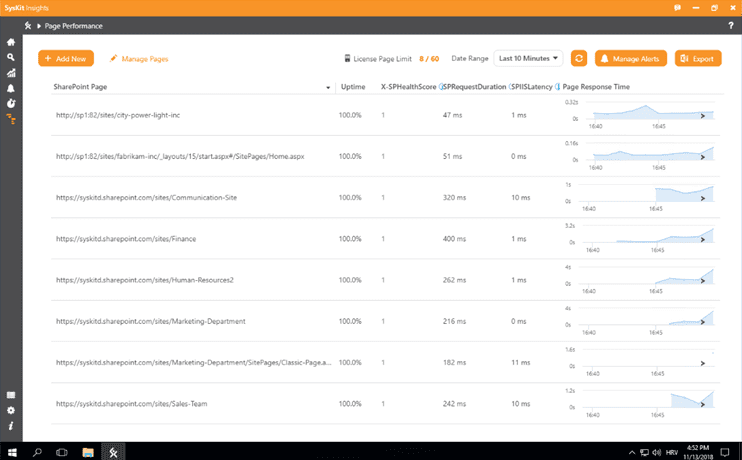Expand the chart arrow for city-power-light-inc
Screen dimensions: 742x460
click(x=703, y=116)
